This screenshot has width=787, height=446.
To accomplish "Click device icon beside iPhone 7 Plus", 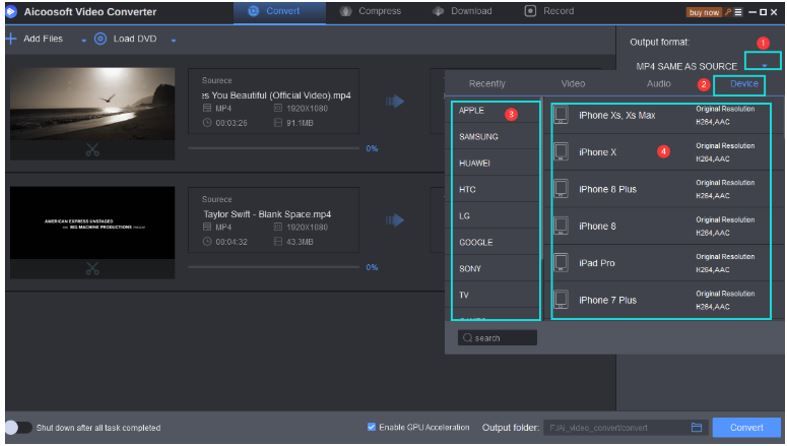I will point(561,300).
